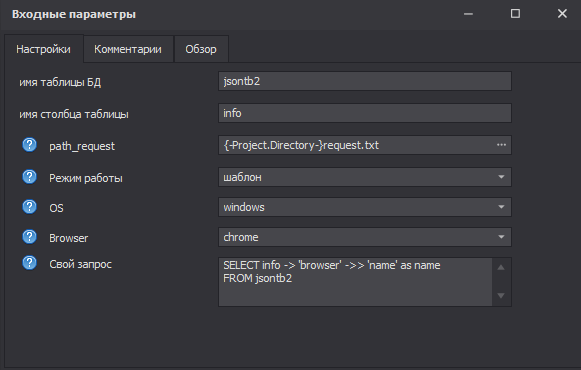Open the Обзор tab

pos(201,49)
